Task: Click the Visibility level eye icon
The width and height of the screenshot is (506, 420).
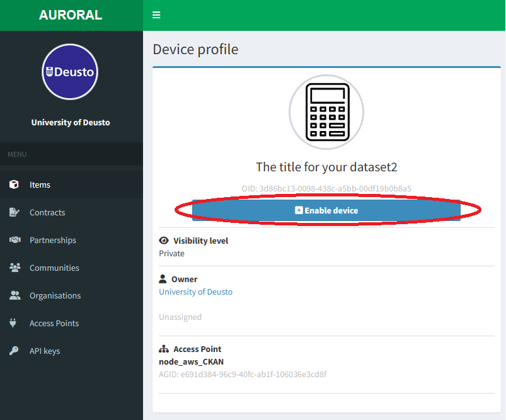Action: pyautogui.click(x=164, y=241)
